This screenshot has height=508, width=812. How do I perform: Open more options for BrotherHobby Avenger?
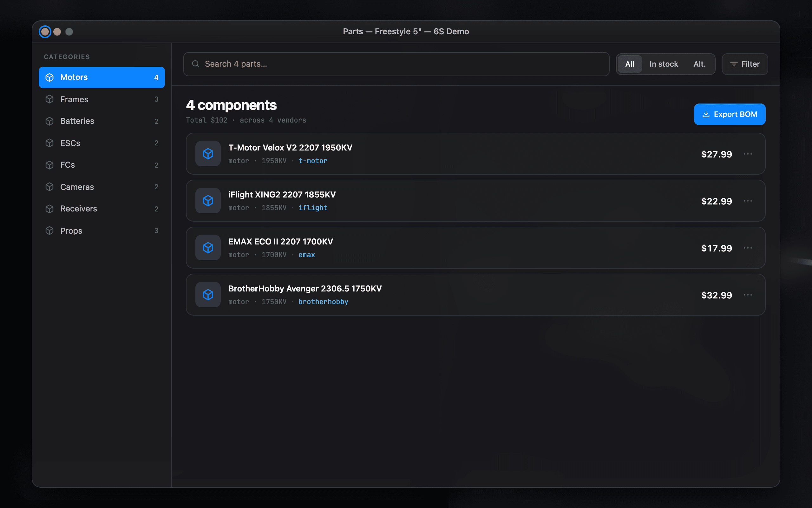coord(748,295)
